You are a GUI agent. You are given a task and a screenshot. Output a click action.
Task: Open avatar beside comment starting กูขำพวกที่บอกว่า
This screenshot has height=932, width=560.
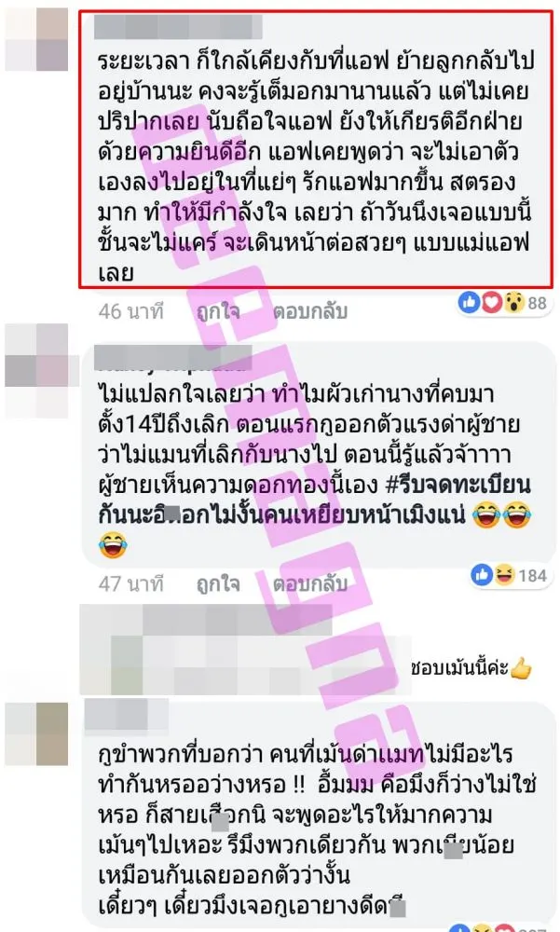pos(37,734)
